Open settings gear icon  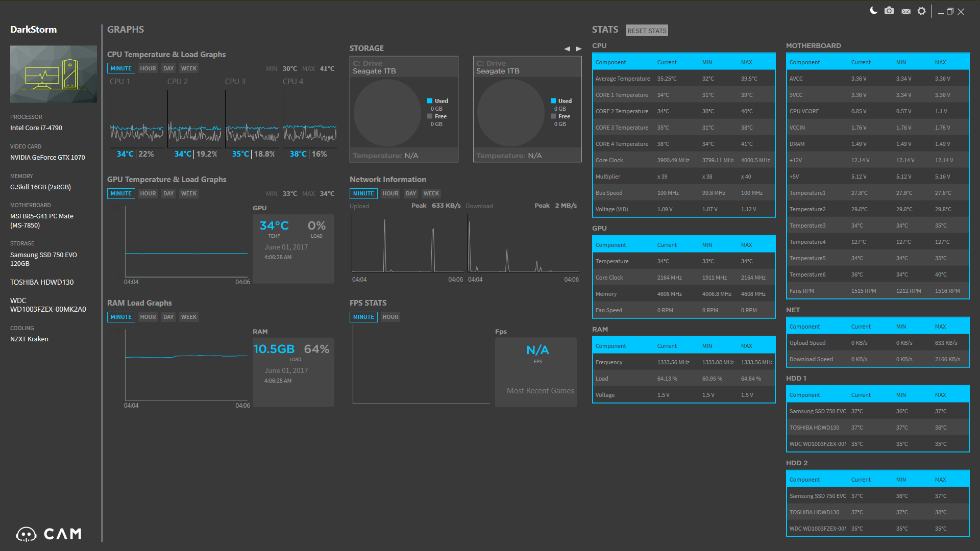tap(921, 11)
